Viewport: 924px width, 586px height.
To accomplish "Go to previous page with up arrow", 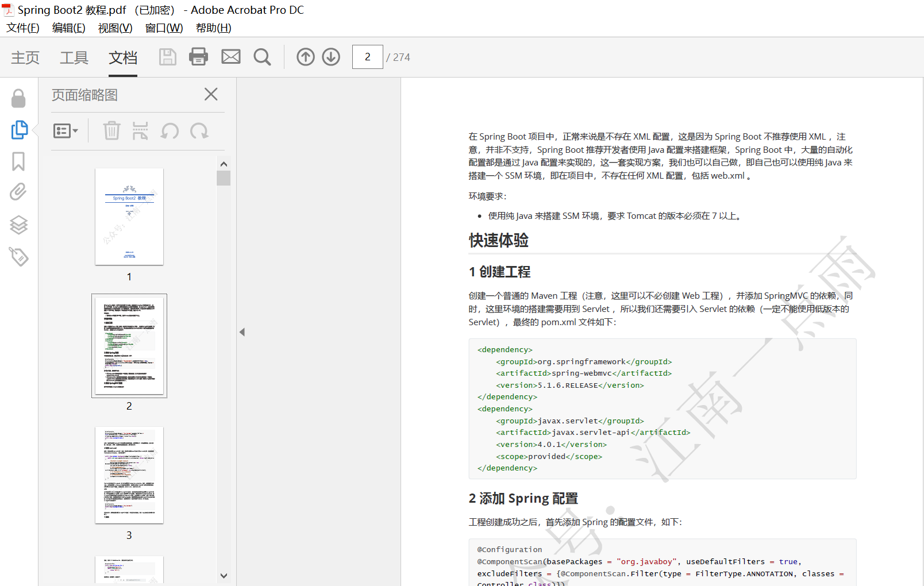I will click(306, 57).
